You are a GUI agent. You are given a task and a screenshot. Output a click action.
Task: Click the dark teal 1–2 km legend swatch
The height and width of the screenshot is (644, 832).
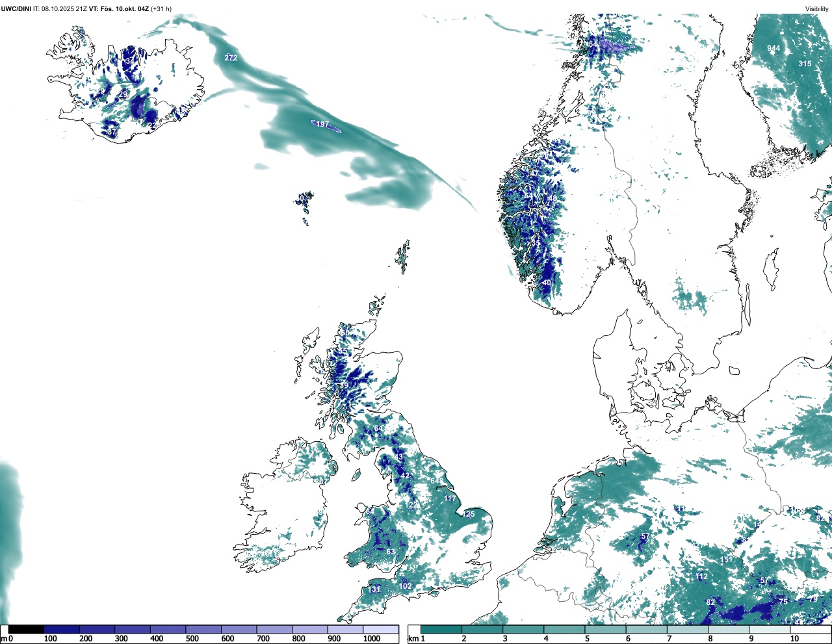tap(441, 630)
